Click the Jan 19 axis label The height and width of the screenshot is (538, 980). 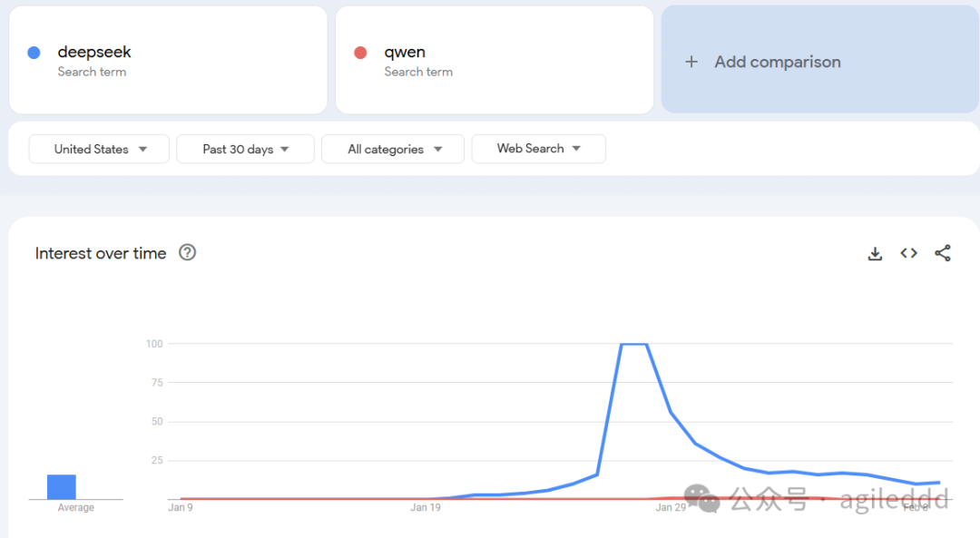point(426,507)
